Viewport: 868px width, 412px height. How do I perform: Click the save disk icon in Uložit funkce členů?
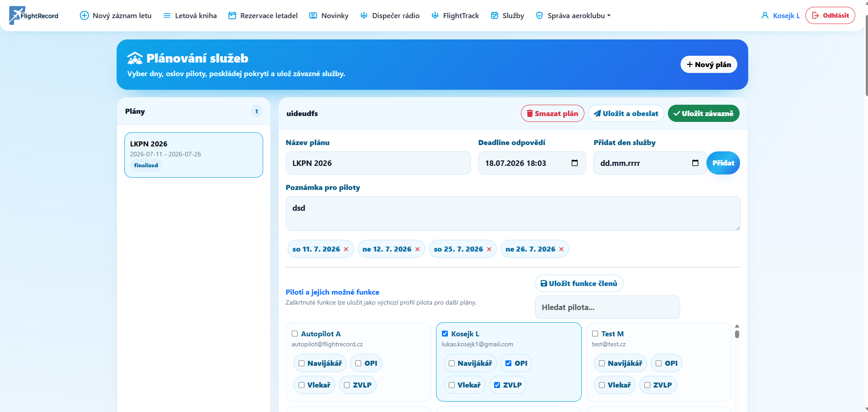(544, 283)
